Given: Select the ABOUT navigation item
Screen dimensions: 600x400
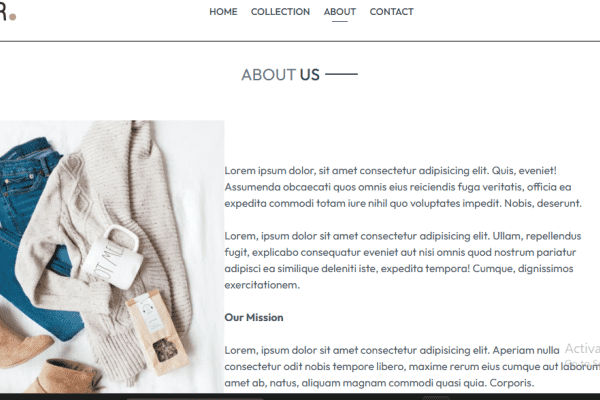Looking at the screenshot, I should [339, 12].
